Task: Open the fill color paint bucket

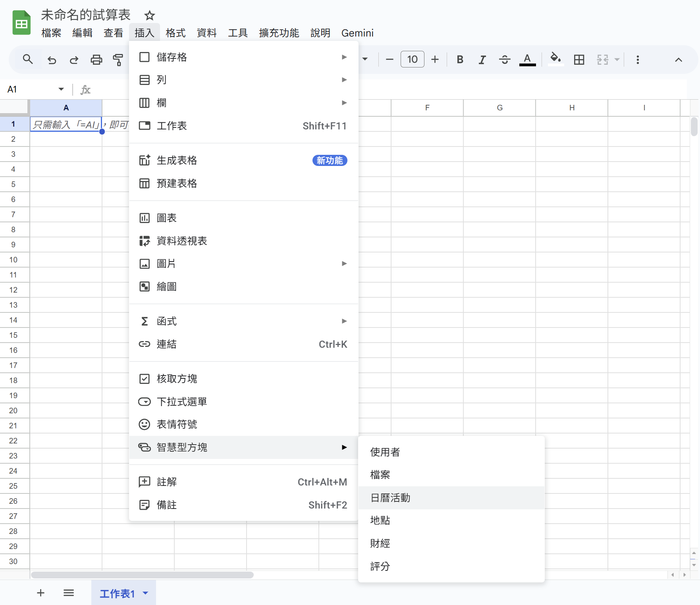Action: point(555,60)
